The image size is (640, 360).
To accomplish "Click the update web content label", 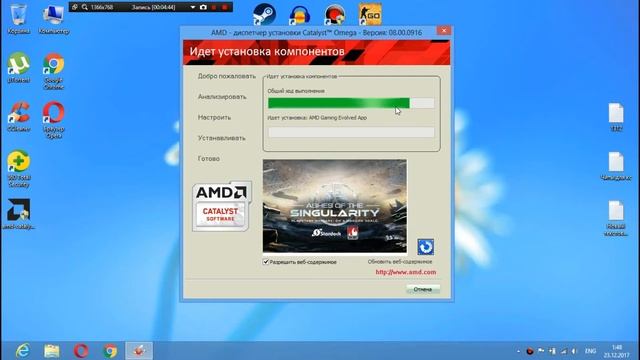I will click(x=400, y=262).
